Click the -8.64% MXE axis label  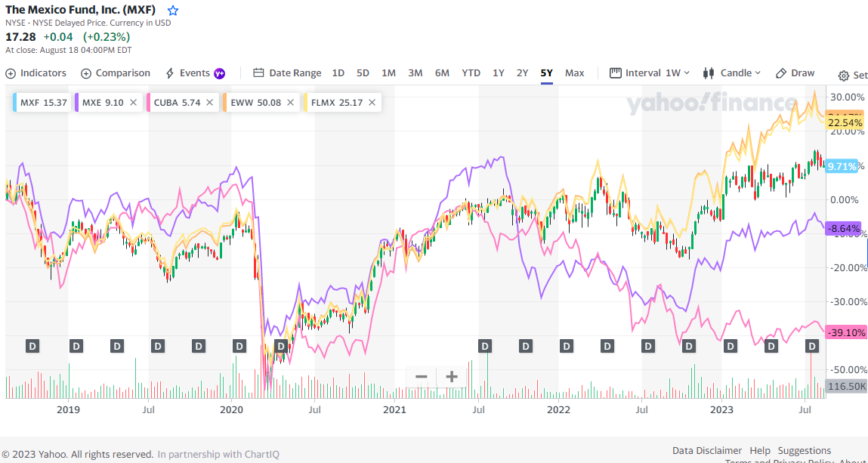pos(844,228)
